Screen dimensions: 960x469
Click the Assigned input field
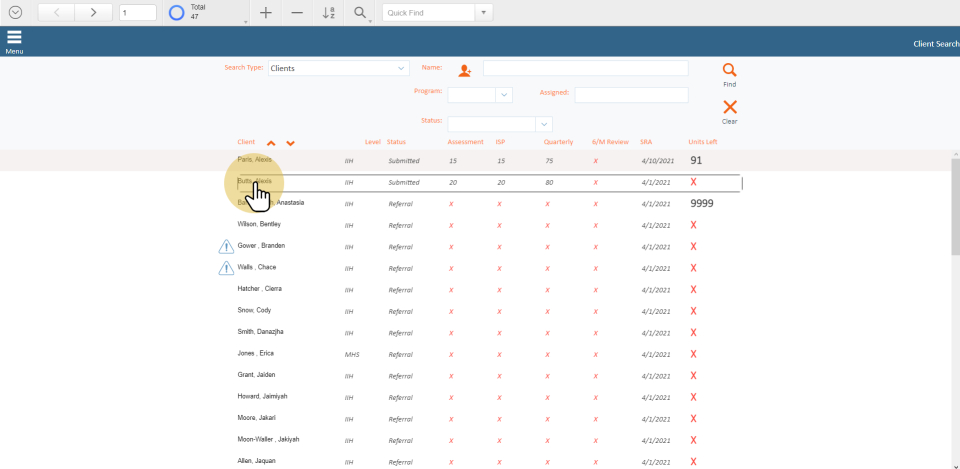click(x=631, y=95)
